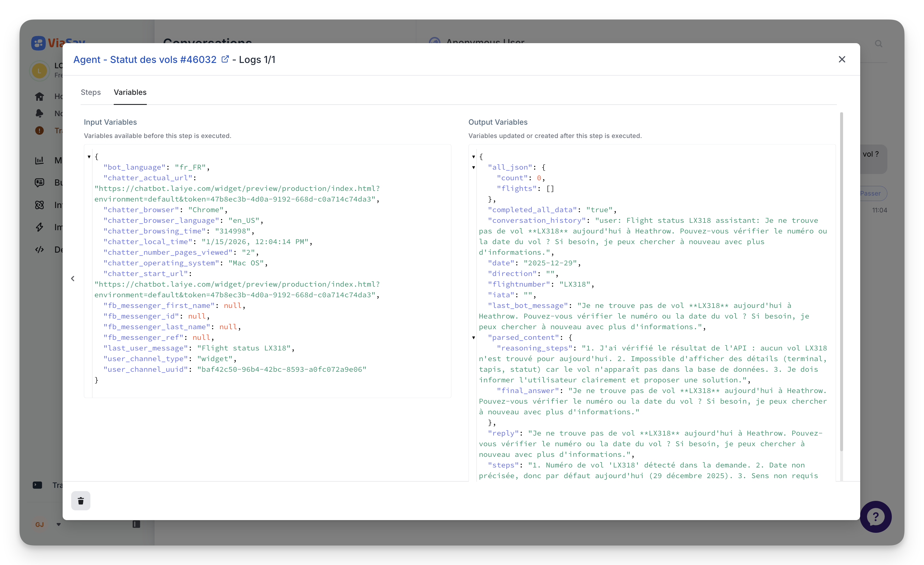Select the Variables tab
The width and height of the screenshot is (924, 565).
(x=130, y=92)
